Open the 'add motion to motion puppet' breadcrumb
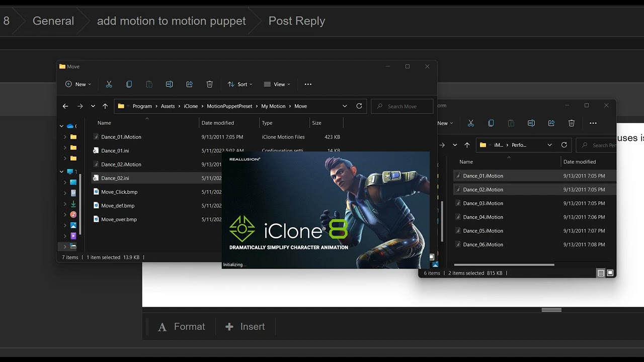Viewport: 644px width, 362px height. pyautogui.click(x=172, y=21)
